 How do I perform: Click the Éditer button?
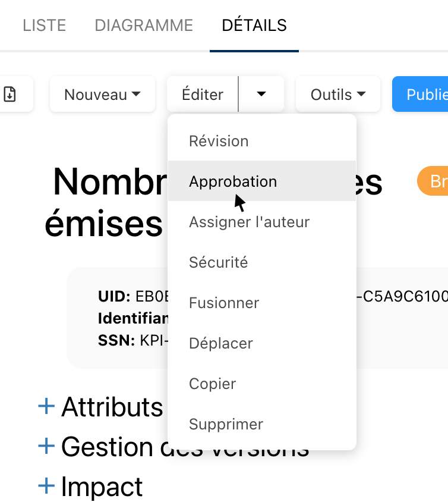(x=203, y=94)
